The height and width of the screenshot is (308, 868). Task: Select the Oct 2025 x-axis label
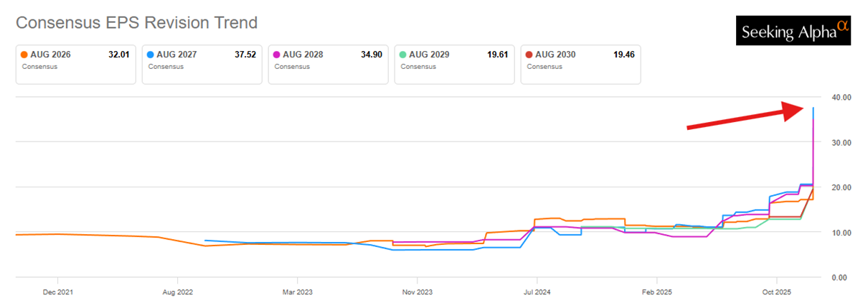click(775, 292)
